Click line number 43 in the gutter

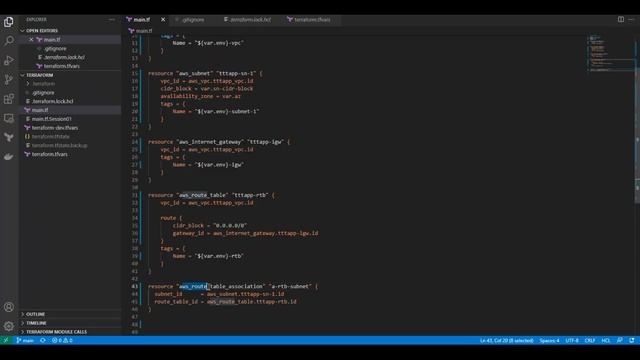coord(135,287)
